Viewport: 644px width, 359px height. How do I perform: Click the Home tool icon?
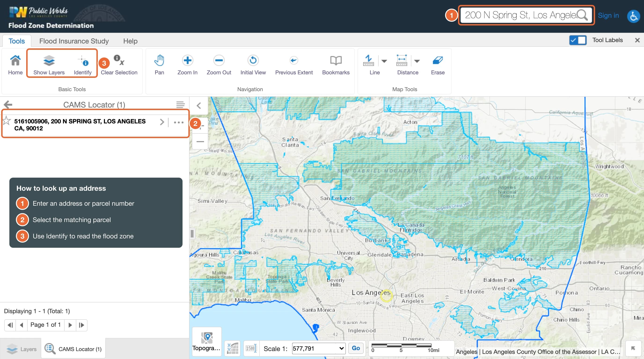(x=15, y=61)
